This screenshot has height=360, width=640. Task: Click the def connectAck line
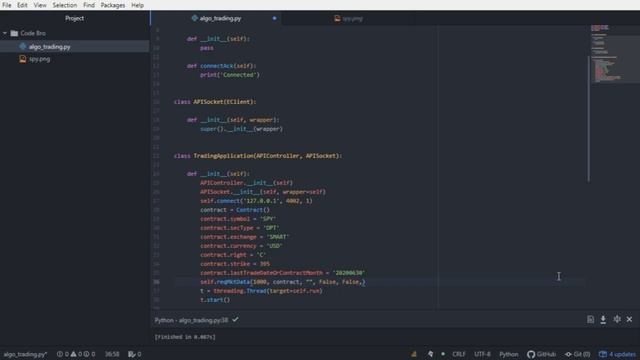(221, 66)
